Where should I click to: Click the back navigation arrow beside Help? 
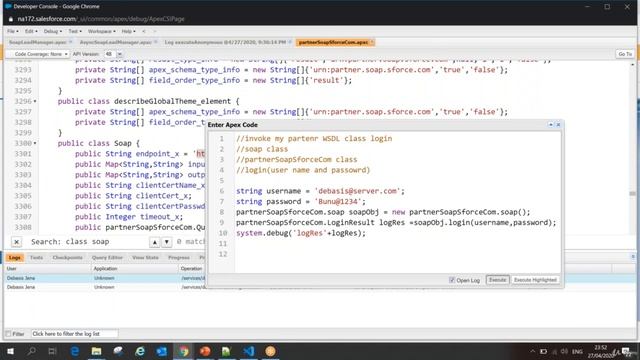pos(144,31)
